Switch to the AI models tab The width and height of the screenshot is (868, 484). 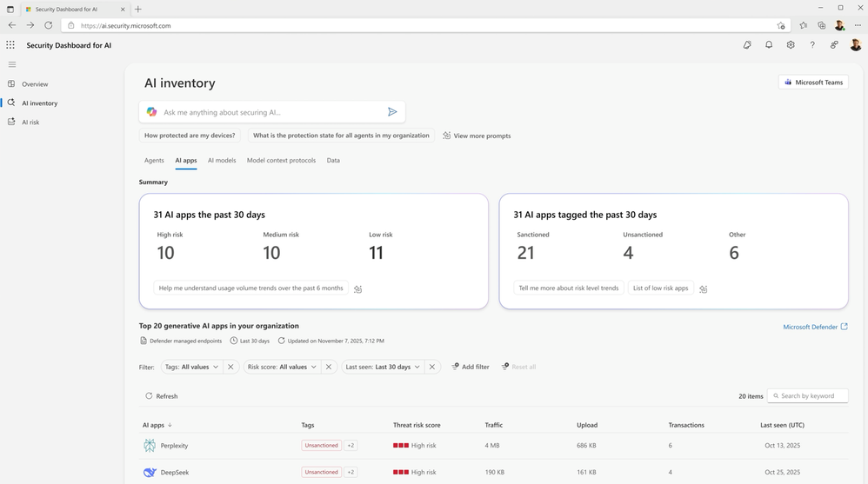[222, 161]
